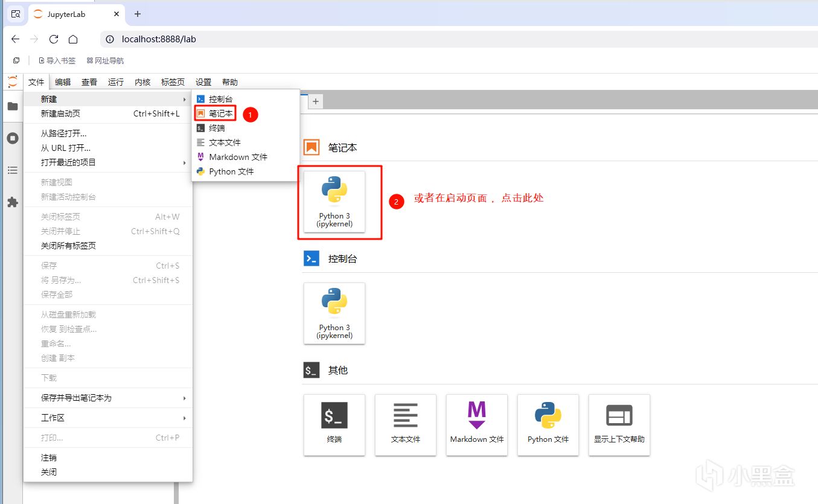Open the 标签页 menu

(173, 82)
